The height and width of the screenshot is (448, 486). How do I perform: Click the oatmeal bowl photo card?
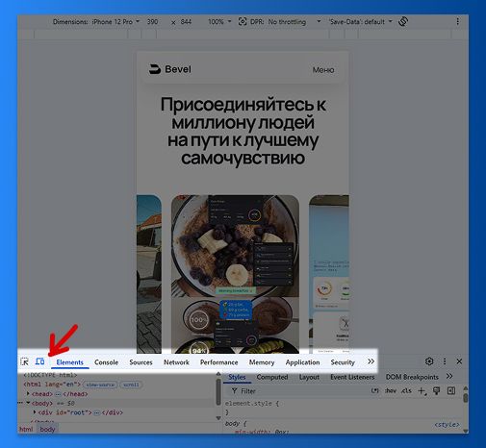[235, 274]
